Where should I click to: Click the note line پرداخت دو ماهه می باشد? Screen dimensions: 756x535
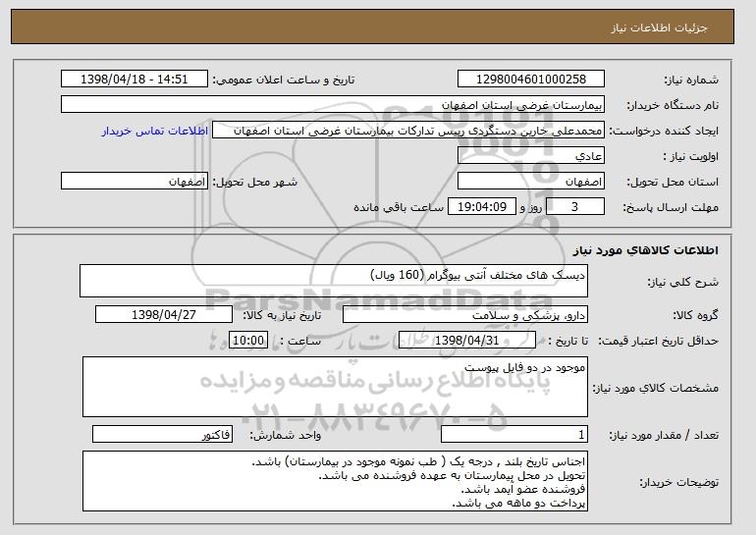518,503
